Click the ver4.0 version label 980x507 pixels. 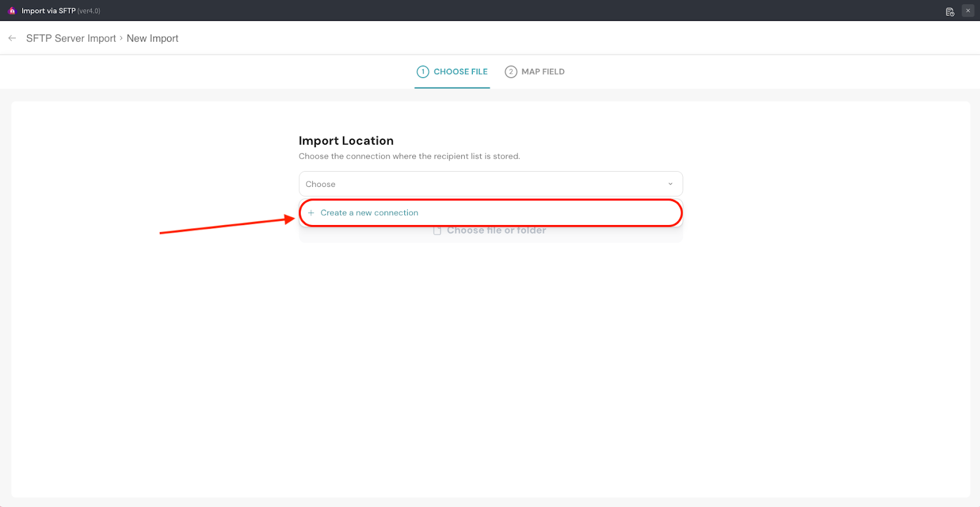point(89,11)
